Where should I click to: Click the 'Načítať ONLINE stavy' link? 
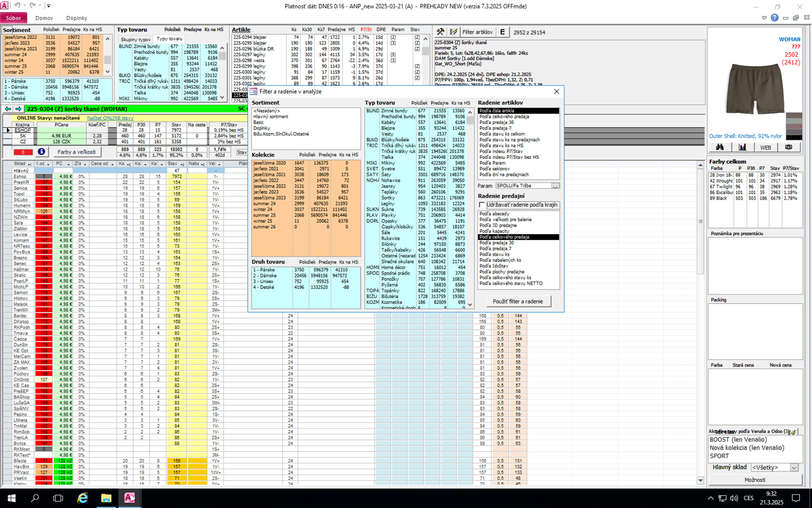(110, 118)
